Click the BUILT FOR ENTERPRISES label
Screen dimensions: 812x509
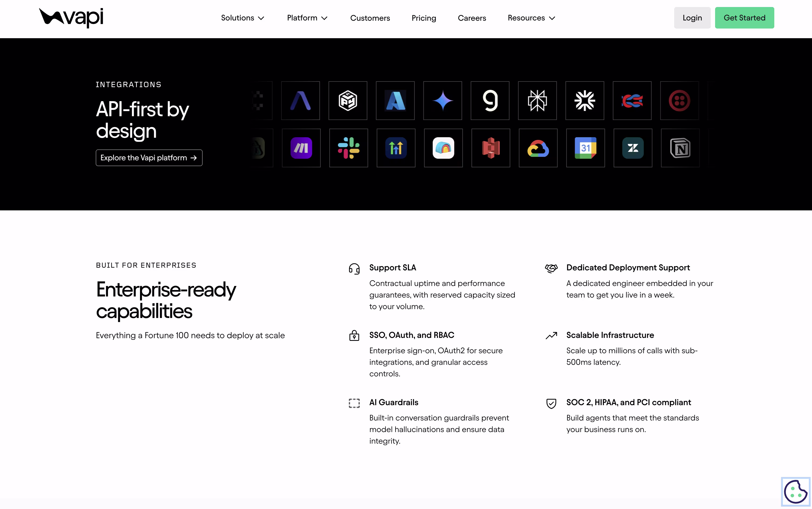146,265
